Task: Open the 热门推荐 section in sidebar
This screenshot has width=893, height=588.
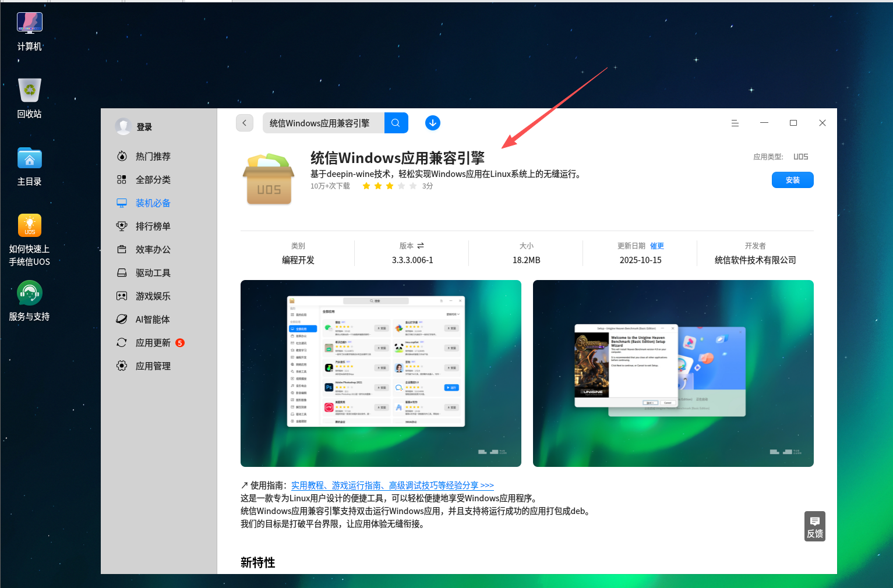Action: [153, 156]
